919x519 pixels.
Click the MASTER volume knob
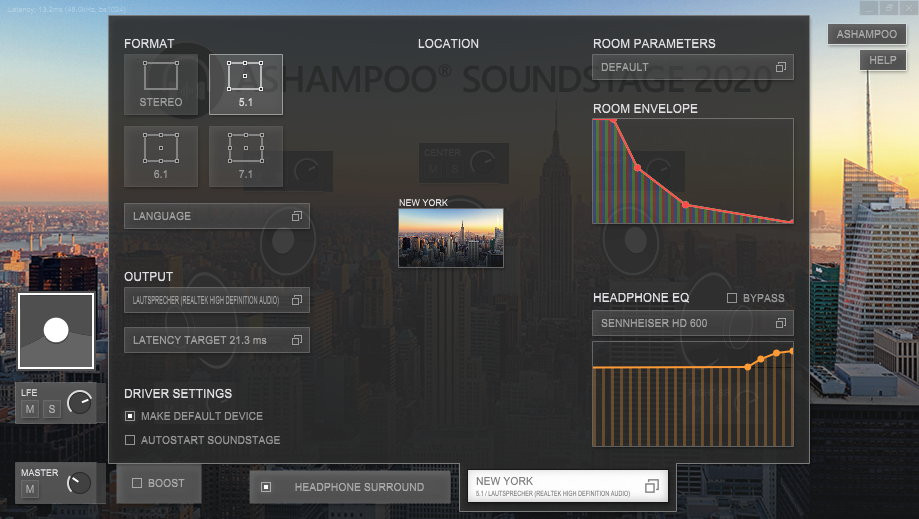point(79,483)
